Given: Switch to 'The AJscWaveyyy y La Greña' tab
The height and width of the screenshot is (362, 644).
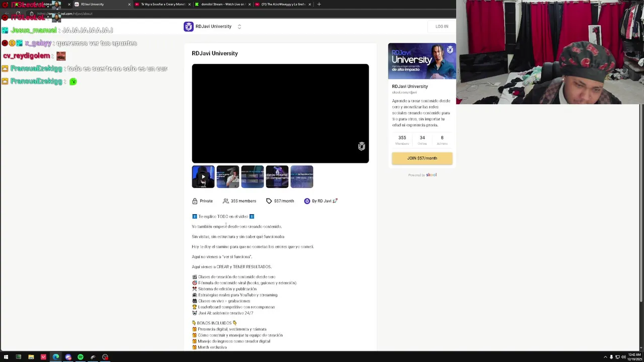Looking at the screenshot, I should [283, 4].
